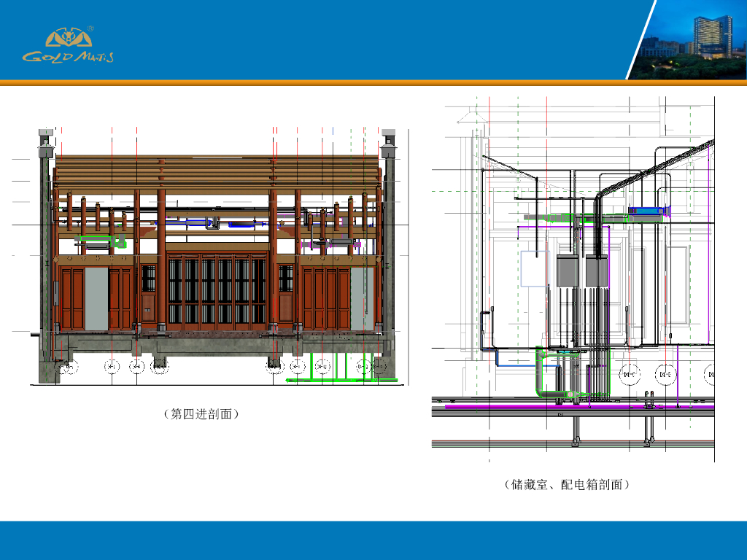Click the caption (第四进剖面)
Screen dimensions: 747x560
point(201,414)
